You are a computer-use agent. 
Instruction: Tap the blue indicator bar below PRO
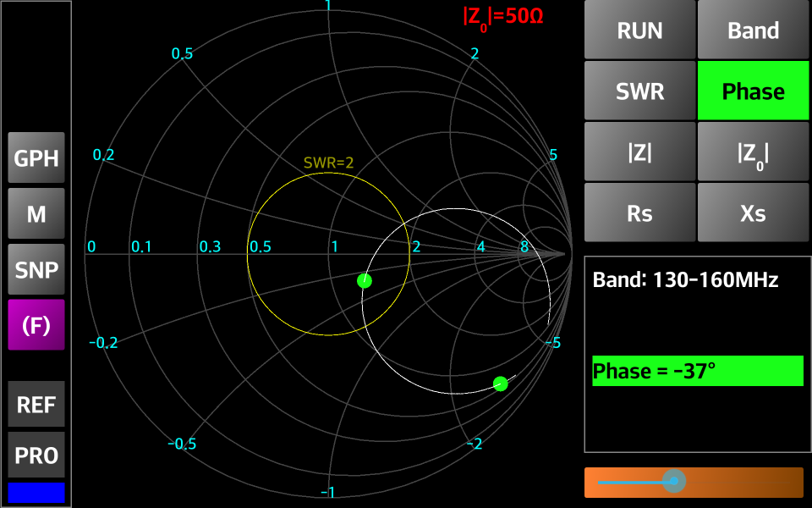tap(36, 493)
